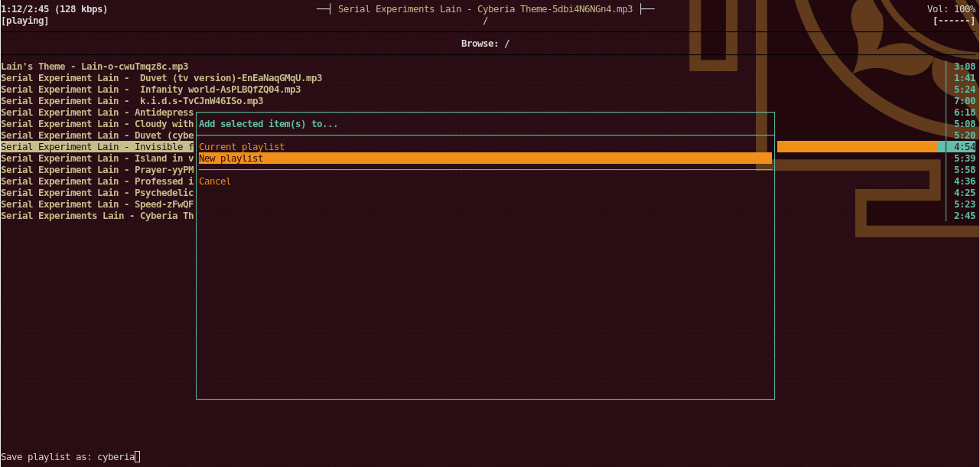Select the Duvet (cybe track row
The width and height of the screenshot is (980, 467).
pos(98,136)
